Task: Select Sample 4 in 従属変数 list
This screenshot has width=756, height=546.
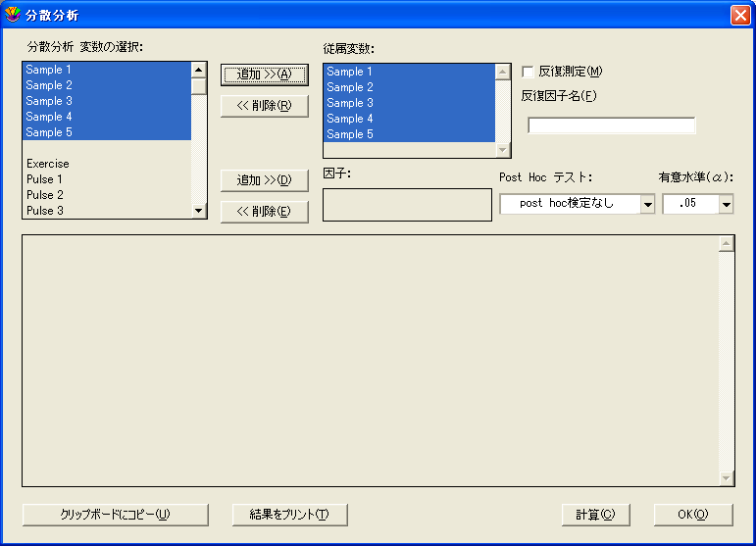Action: pos(409,119)
